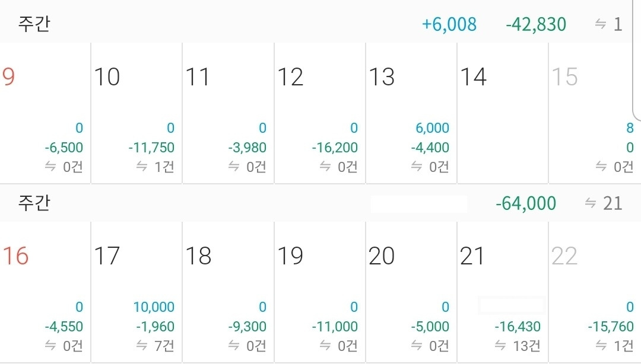This screenshot has height=364, width=641.
Task: Tap the transfer icon under day 10
Action: (x=142, y=166)
